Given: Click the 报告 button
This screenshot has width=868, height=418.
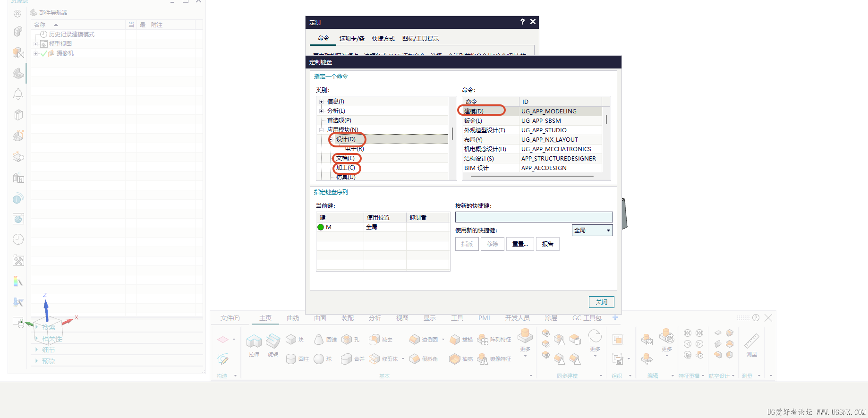Looking at the screenshot, I should pyautogui.click(x=548, y=244).
